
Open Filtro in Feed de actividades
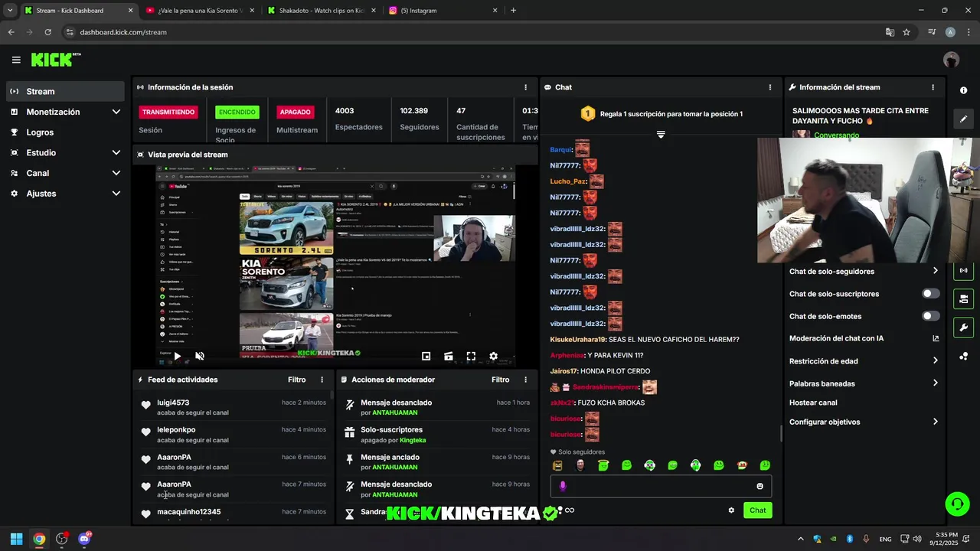[297, 380]
